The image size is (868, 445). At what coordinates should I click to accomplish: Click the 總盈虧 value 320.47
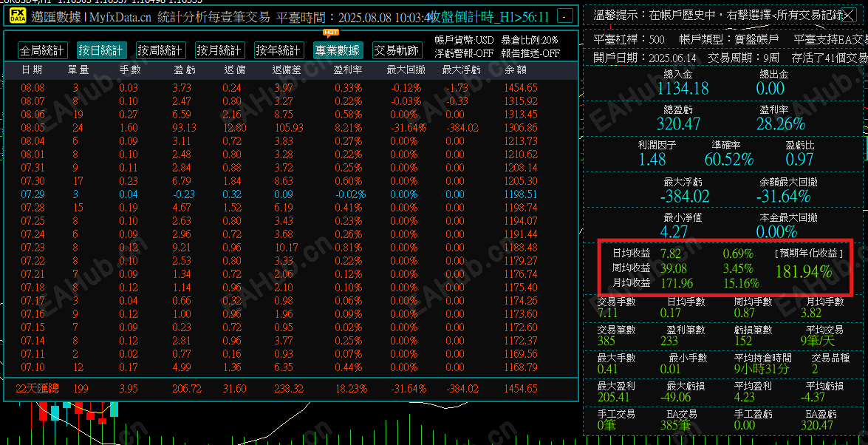pos(678,123)
